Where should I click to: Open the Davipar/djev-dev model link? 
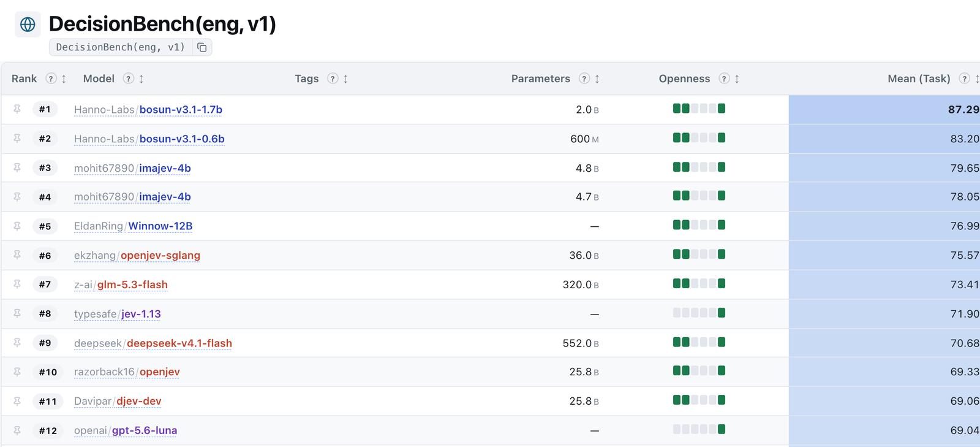pos(118,402)
